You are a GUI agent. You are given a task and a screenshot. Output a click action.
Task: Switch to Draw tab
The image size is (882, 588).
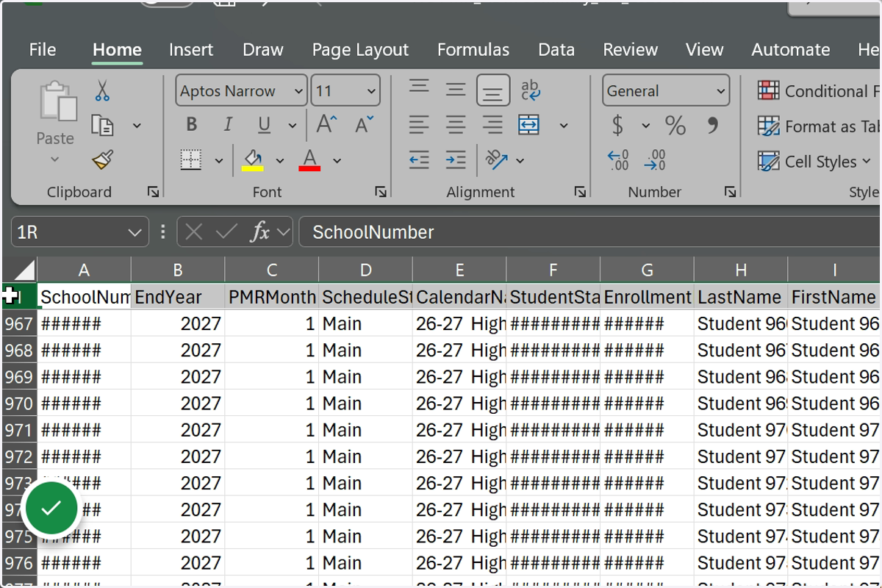(263, 50)
